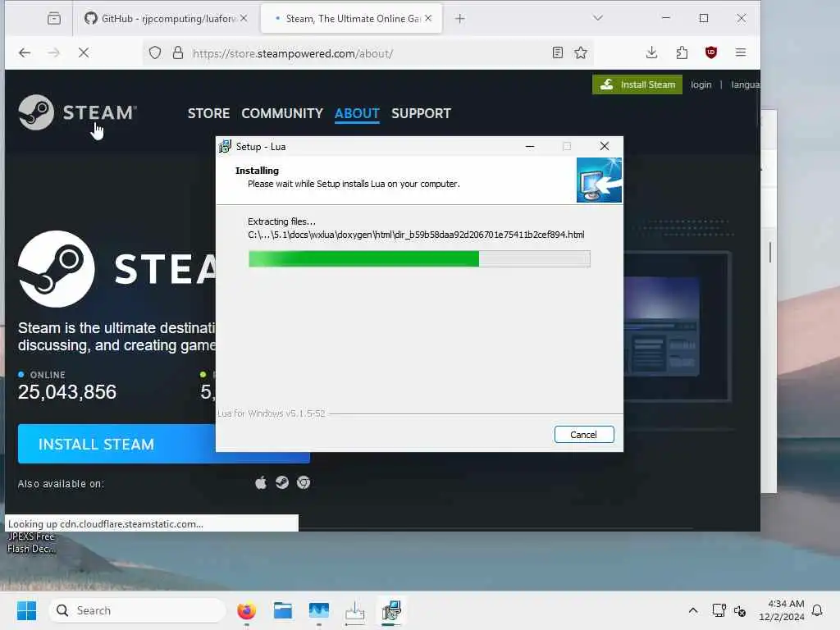Select the JPEXS Free Flash Decompiler desktop shortcut

coord(30,542)
